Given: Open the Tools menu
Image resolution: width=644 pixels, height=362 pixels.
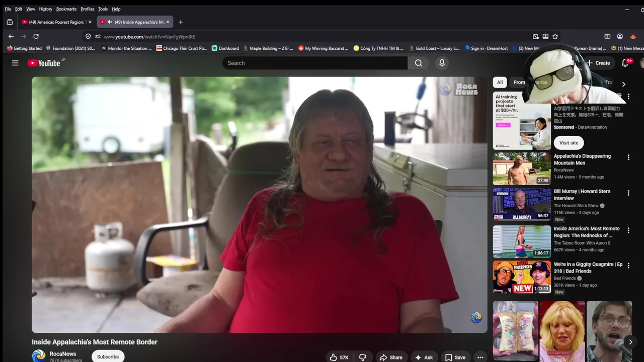Looking at the screenshot, I should click(x=103, y=9).
